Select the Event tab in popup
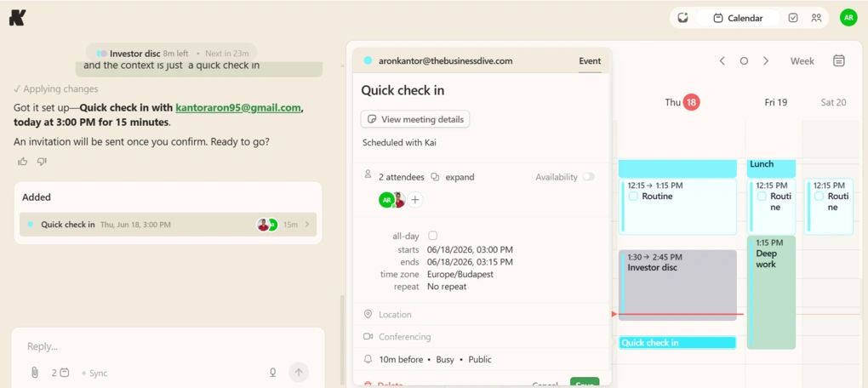868x388 pixels. tap(590, 61)
